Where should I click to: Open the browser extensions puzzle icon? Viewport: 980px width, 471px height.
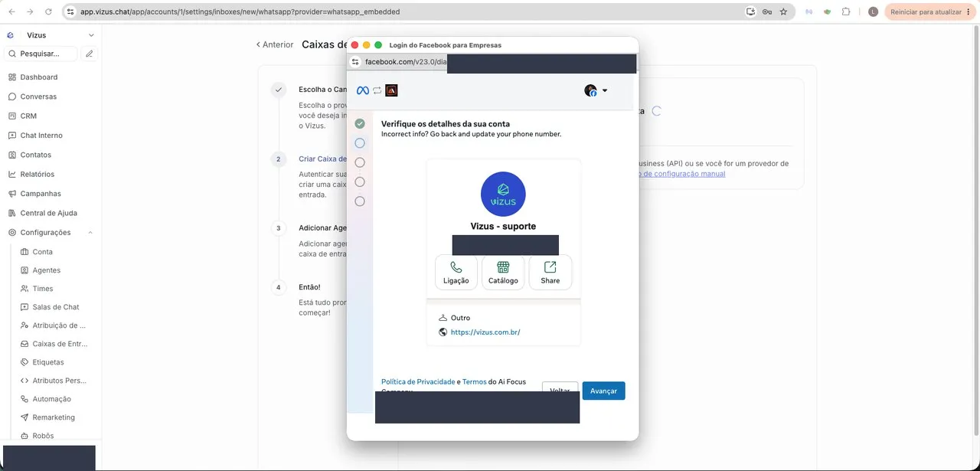846,11
